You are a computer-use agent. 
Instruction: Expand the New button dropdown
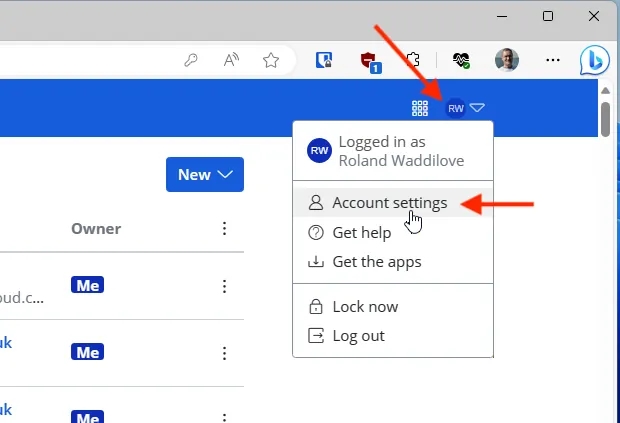[205, 174]
